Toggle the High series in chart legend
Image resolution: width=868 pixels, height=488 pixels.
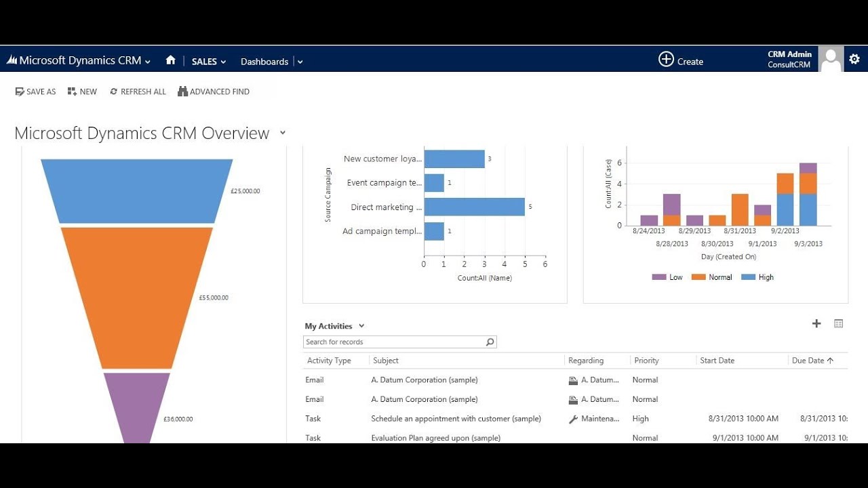pyautogui.click(x=757, y=277)
